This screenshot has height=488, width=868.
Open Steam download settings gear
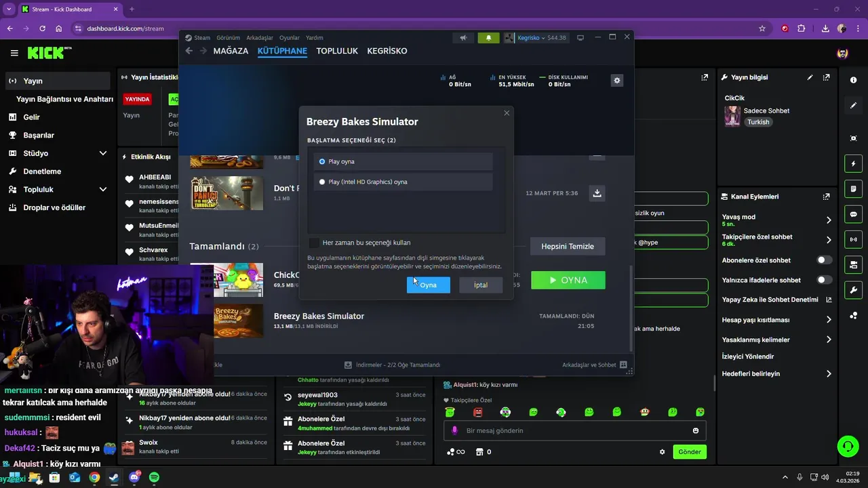point(617,80)
